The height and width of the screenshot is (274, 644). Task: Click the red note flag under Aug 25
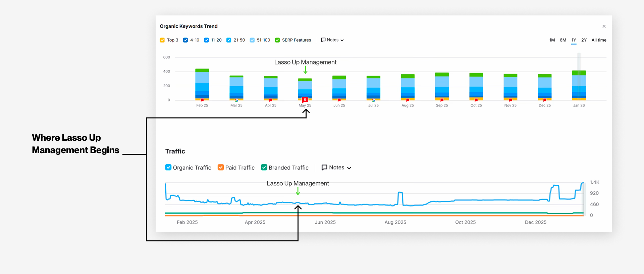pos(408,100)
